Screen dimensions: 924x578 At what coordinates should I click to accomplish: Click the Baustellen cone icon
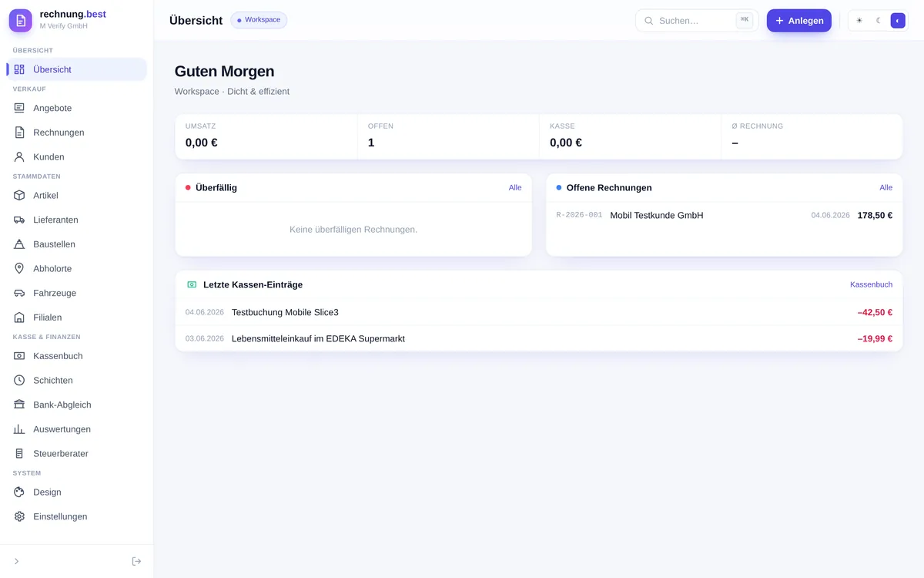19,244
